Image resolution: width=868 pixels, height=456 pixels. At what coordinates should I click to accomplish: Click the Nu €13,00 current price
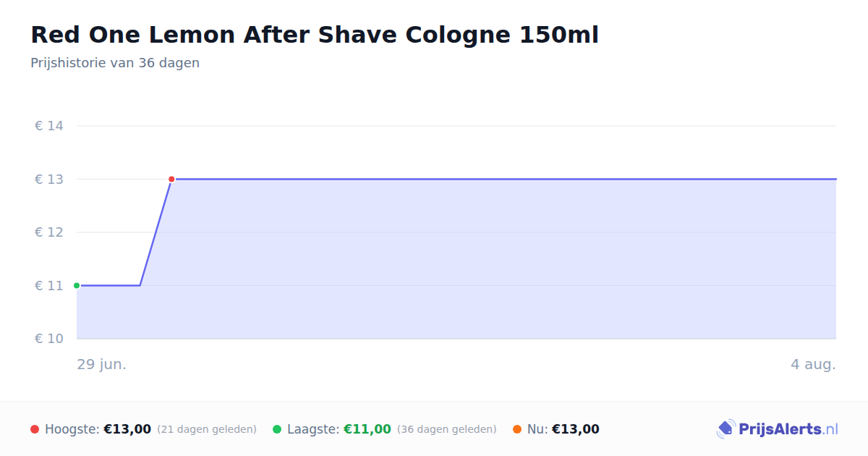point(576,429)
